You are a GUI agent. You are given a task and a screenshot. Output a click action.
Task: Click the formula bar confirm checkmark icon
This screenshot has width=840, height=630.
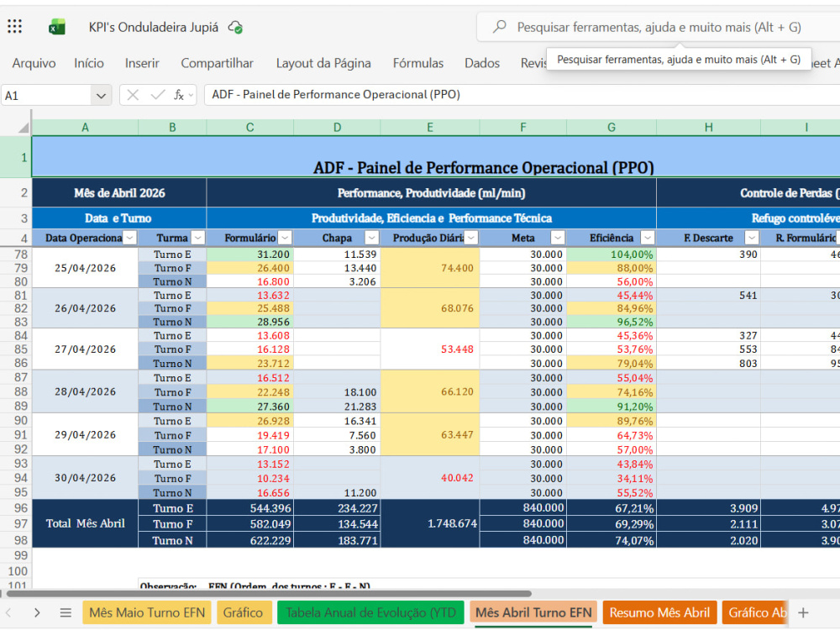pyautogui.click(x=158, y=95)
